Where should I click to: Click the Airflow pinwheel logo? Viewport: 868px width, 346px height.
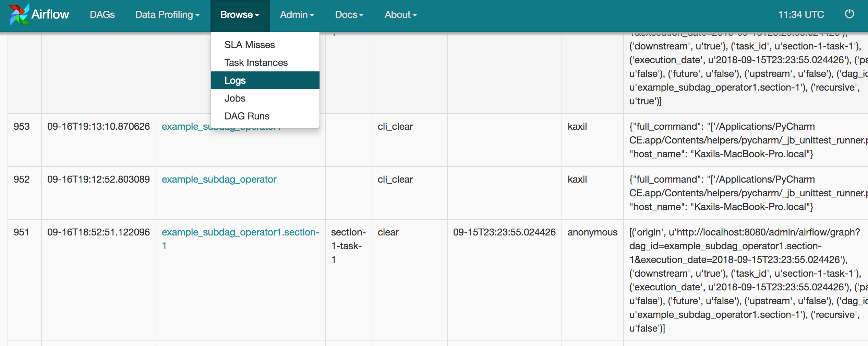(x=19, y=14)
